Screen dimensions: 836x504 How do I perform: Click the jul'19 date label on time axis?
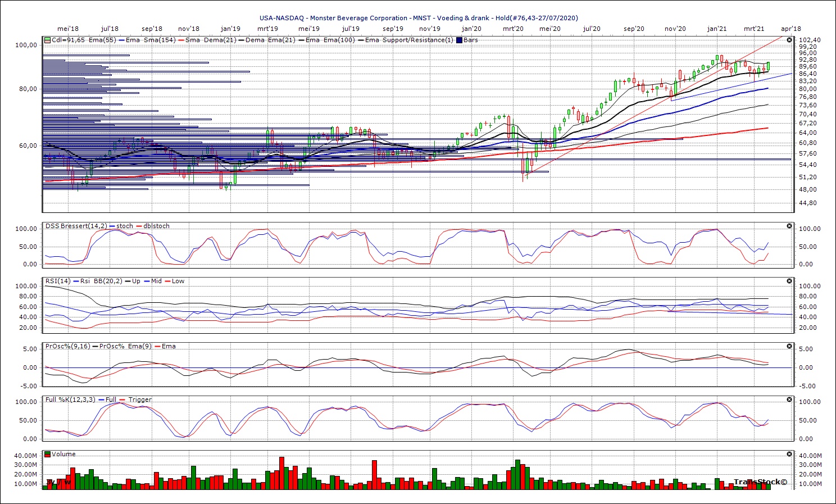click(351, 29)
